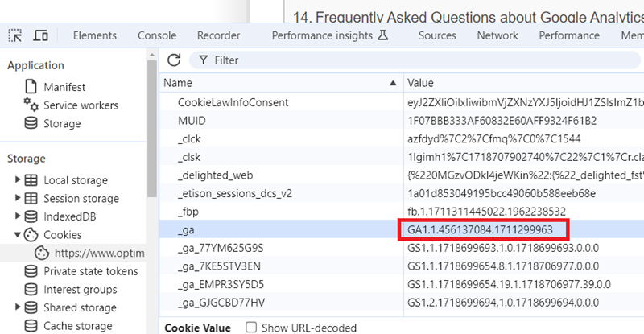This screenshot has height=334, width=644.
Task: Activate the inspect element picker icon
Action: pos(15,35)
